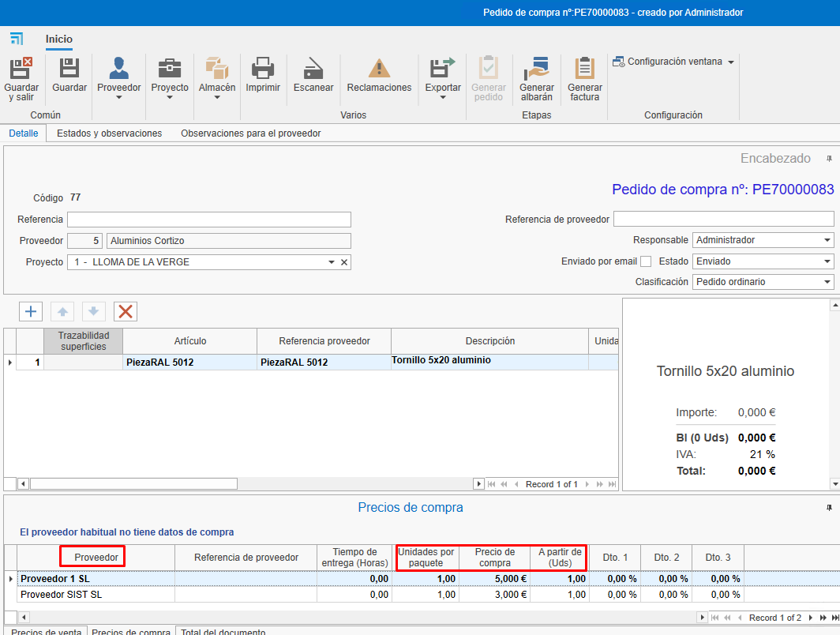
Task: Expand row indicator for article line 1
Action: pos(10,363)
